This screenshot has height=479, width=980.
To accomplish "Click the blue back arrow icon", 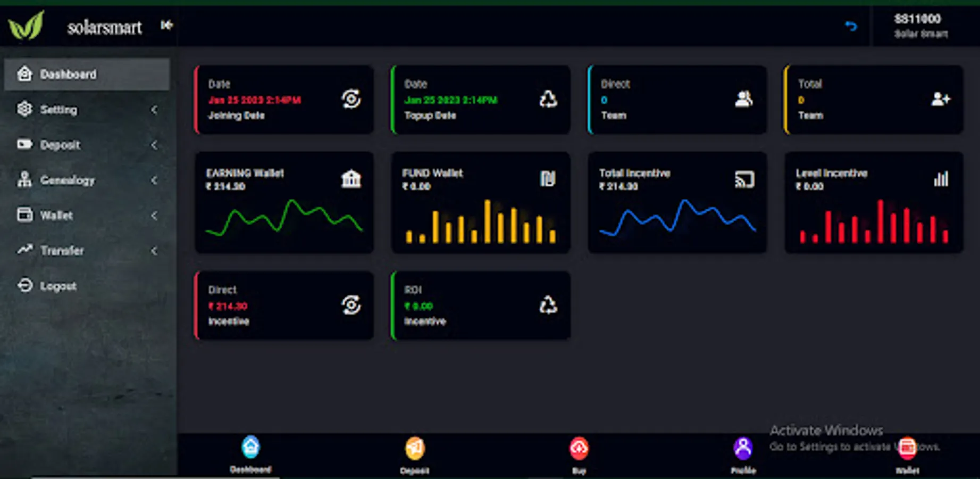I will [x=851, y=26].
